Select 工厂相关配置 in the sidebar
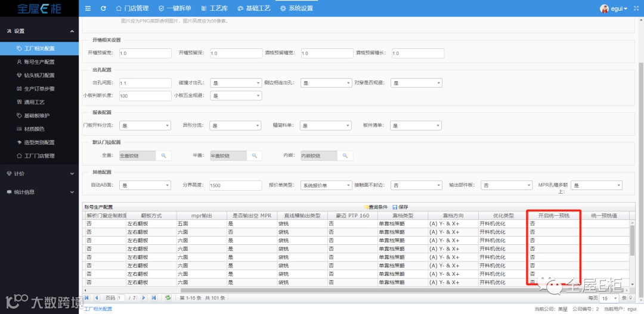The image size is (644, 314). tap(39, 48)
